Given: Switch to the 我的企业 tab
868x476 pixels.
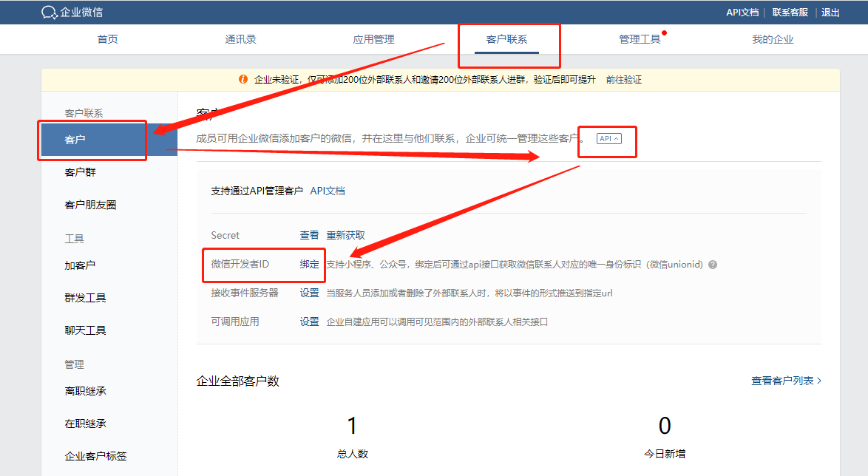Looking at the screenshot, I should [x=773, y=39].
